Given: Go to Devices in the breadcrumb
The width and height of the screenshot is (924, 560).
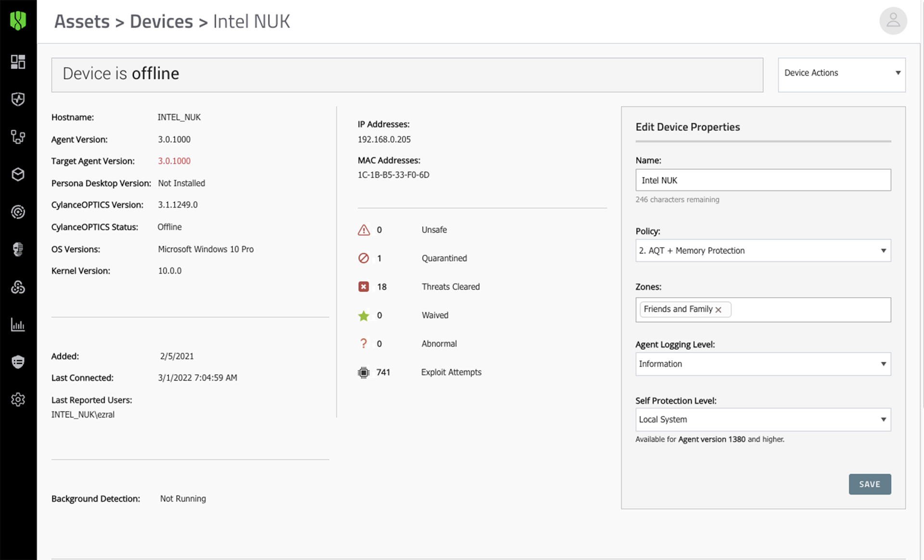Looking at the screenshot, I should 161,22.
